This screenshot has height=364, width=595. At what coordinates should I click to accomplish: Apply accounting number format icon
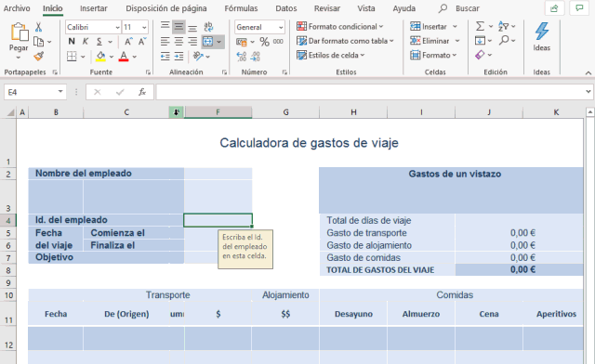tap(242, 42)
